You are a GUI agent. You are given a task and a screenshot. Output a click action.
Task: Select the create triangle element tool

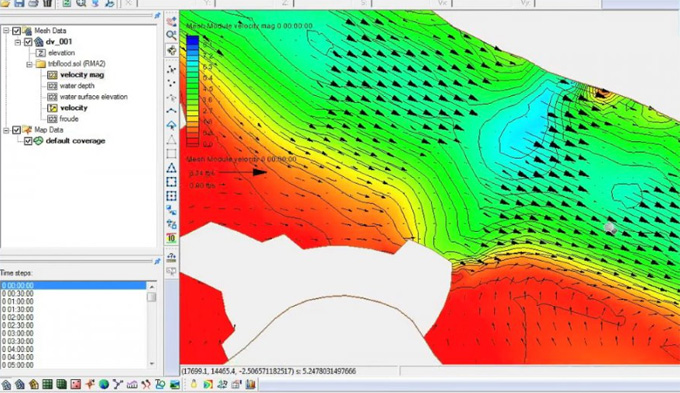[x=172, y=140]
